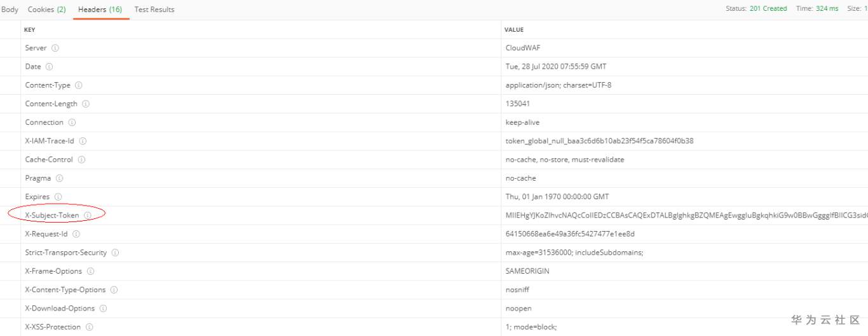Click info icon next to Strict-Transport-Security
Viewport: 868px width, 336px height.
pos(115,253)
